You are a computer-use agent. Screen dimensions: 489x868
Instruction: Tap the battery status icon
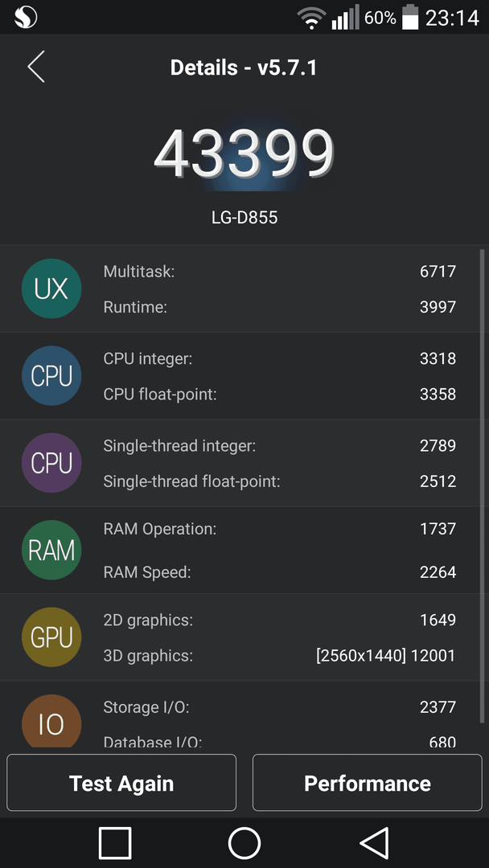(410, 17)
